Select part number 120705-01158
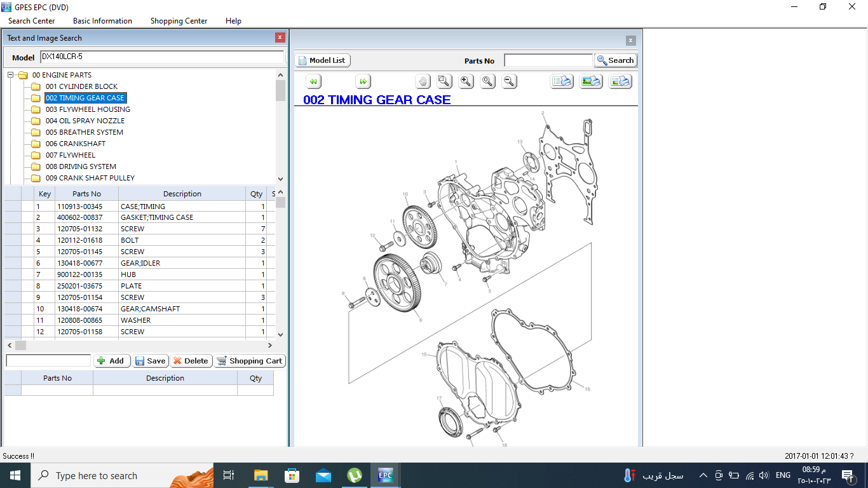This screenshot has width=868, height=488. tap(86, 332)
